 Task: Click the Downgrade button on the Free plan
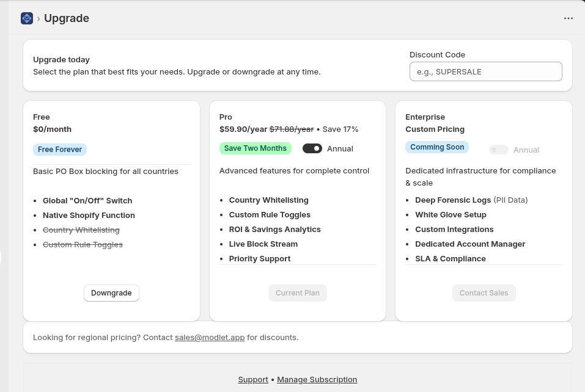pyautogui.click(x=111, y=293)
